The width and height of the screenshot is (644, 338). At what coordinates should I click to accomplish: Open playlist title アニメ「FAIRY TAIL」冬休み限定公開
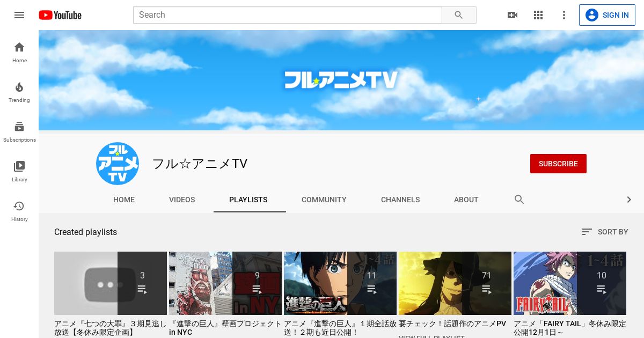(x=570, y=328)
